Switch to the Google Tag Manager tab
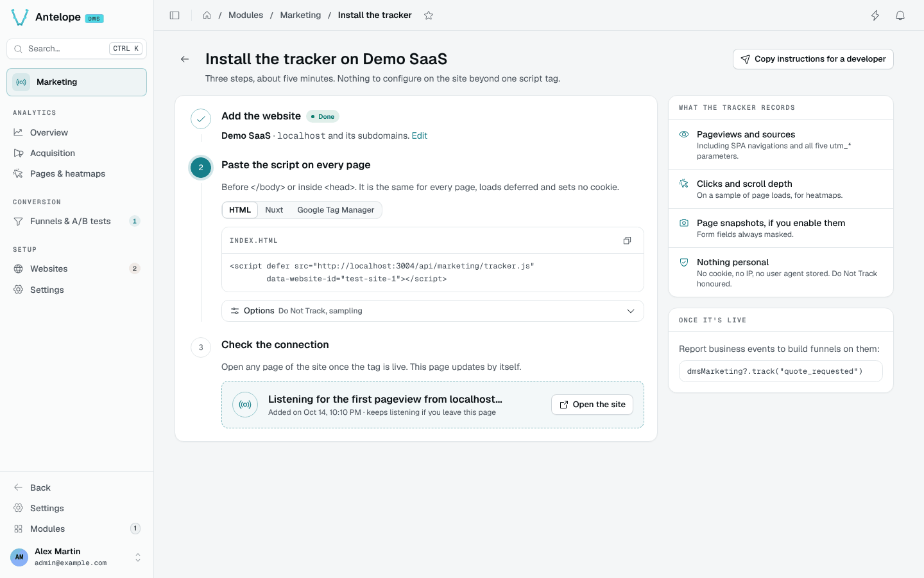Screen dimensions: 924x578 tap(336, 210)
